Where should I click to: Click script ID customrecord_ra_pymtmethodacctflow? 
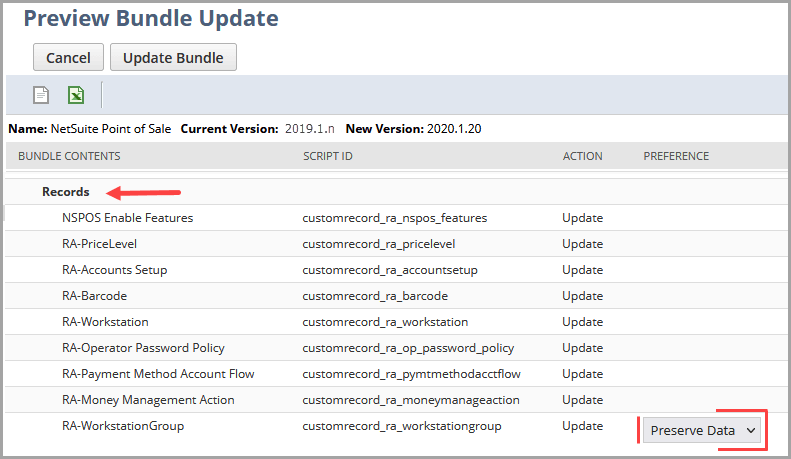point(411,374)
